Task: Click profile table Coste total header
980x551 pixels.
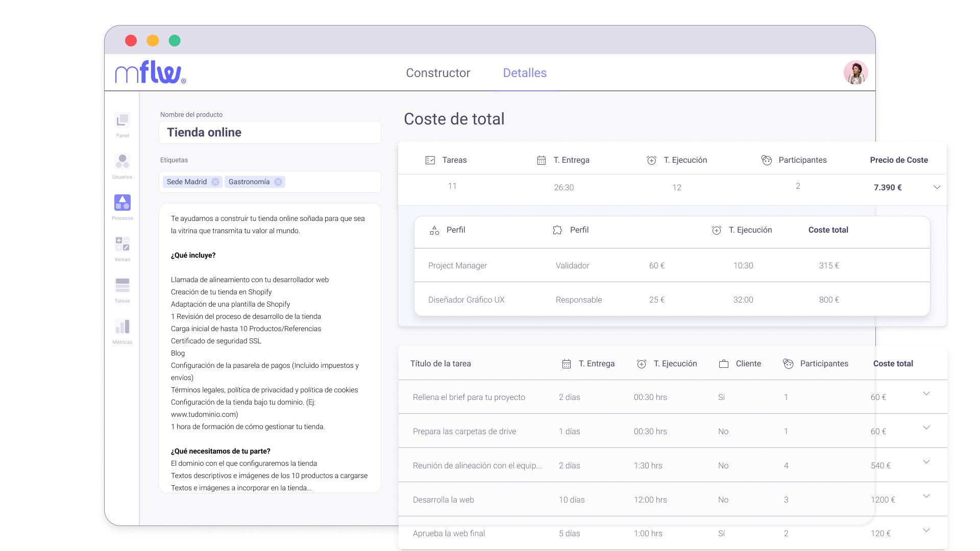Action: [828, 230]
